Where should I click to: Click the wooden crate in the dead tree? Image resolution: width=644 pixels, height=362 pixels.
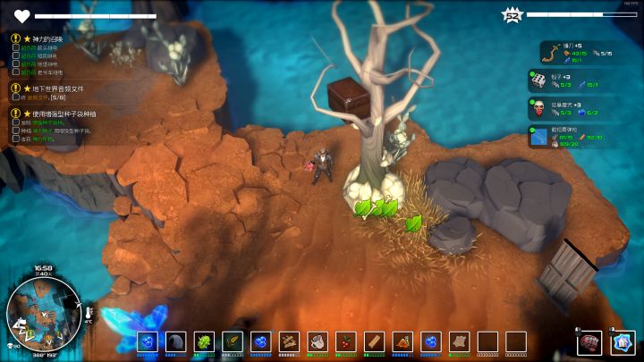coord(349,100)
